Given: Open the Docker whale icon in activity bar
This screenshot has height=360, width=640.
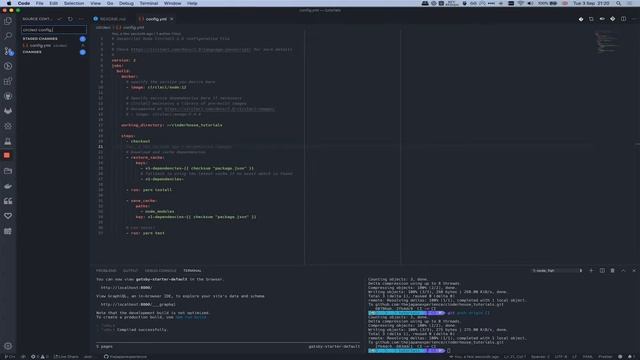Looking at the screenshot, I should click(8, 186).
